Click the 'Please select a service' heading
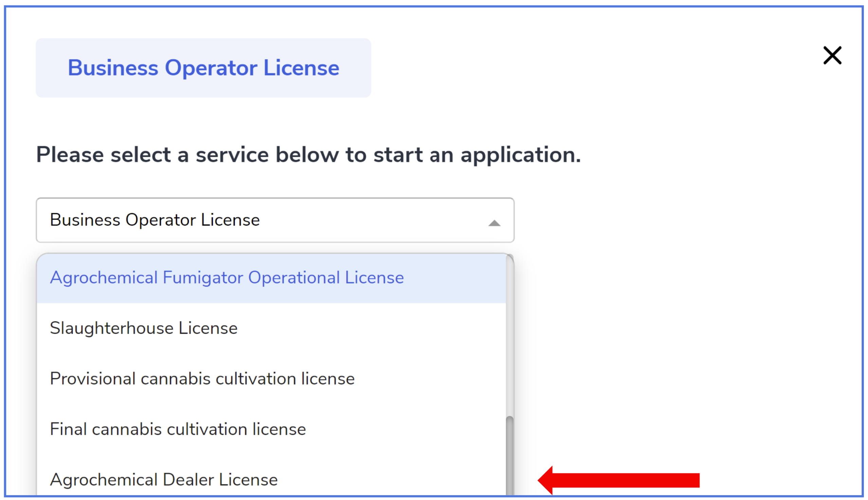 (308, 154)
